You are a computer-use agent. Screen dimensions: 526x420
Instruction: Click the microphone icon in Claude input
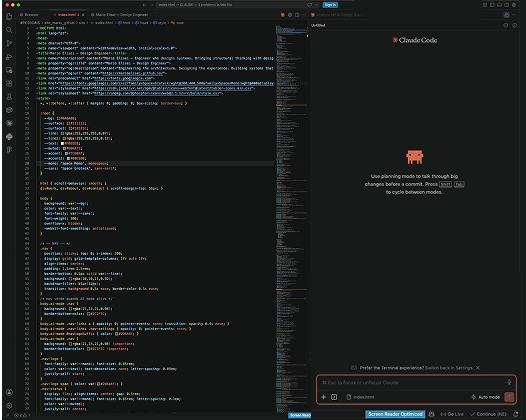(x=509, y=382)
